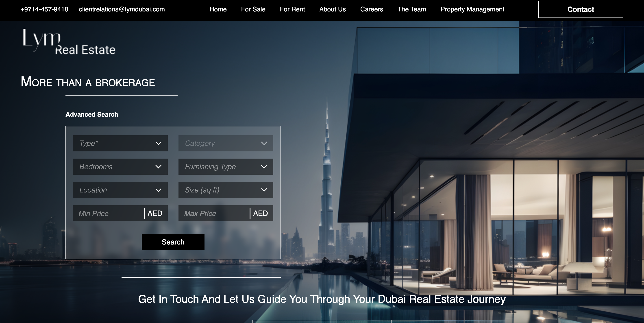Click the phone number icon
The height and width of the screenshot is (323, 644).
[x=45, y=9]
